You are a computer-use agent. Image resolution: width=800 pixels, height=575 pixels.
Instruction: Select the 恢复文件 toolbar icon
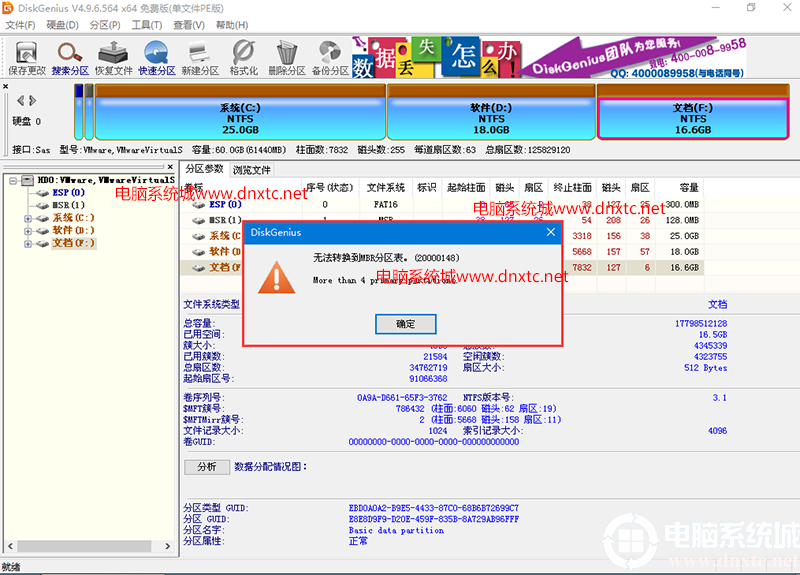(x=113, y=58)
